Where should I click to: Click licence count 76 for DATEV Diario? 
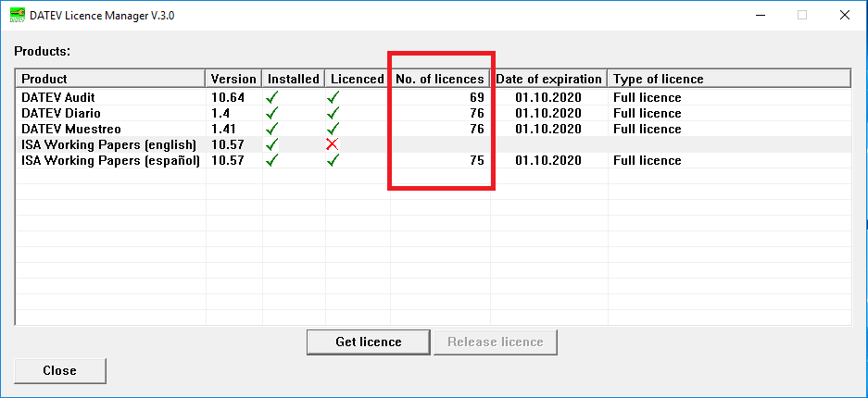point(477,113)
